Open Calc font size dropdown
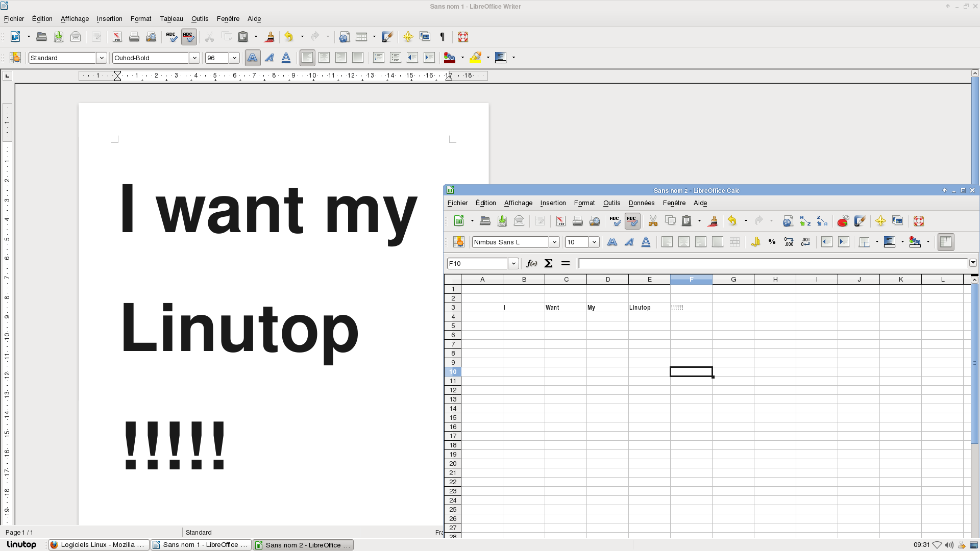 click(x=594, y=242)
